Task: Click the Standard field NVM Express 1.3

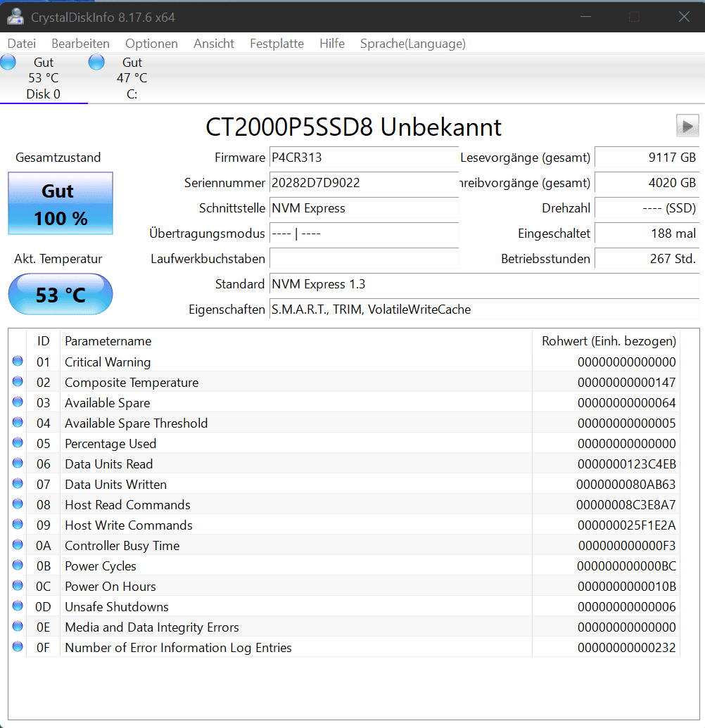Action: [484, 284]
